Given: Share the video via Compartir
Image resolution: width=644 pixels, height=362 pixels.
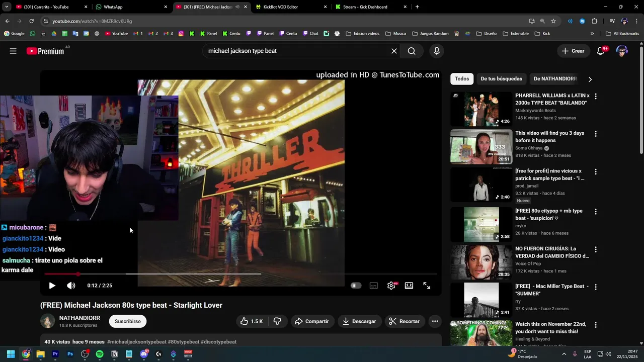Looking at the screenshot, I should point(312,321).
